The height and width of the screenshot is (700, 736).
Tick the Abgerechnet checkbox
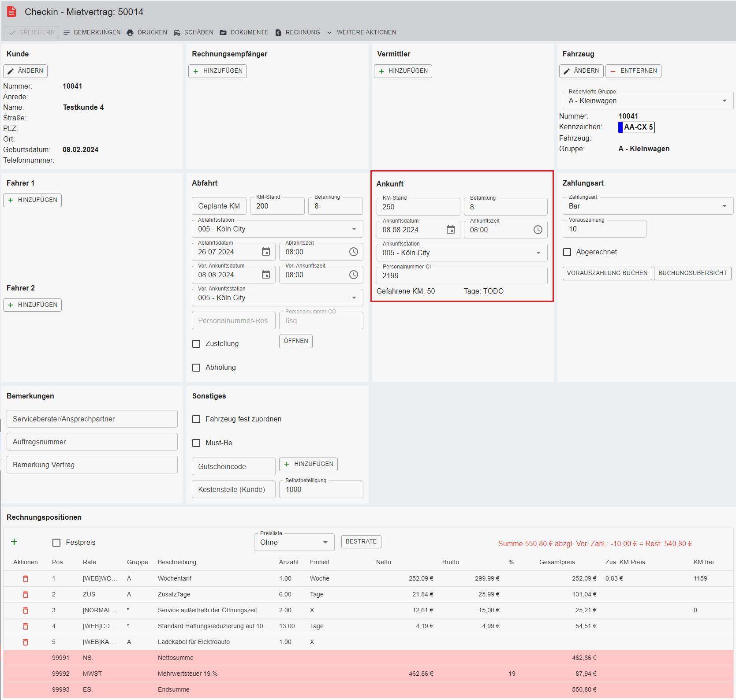coord(567,252)
